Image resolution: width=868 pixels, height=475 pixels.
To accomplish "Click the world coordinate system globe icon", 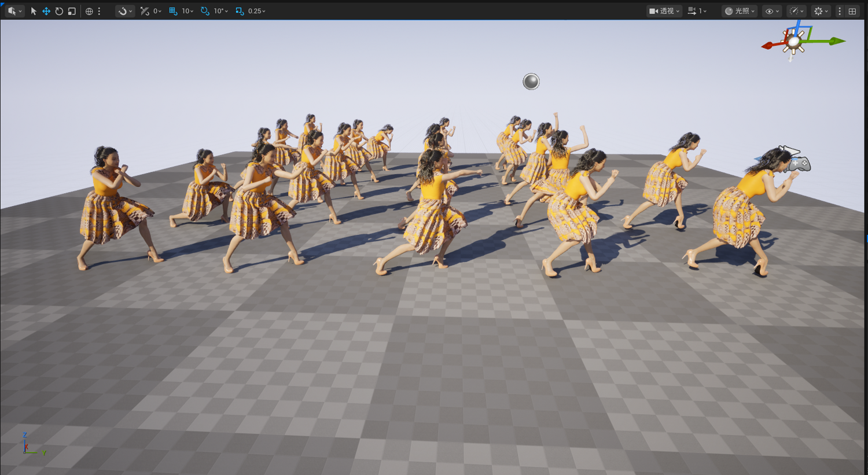I will [89, 11].
